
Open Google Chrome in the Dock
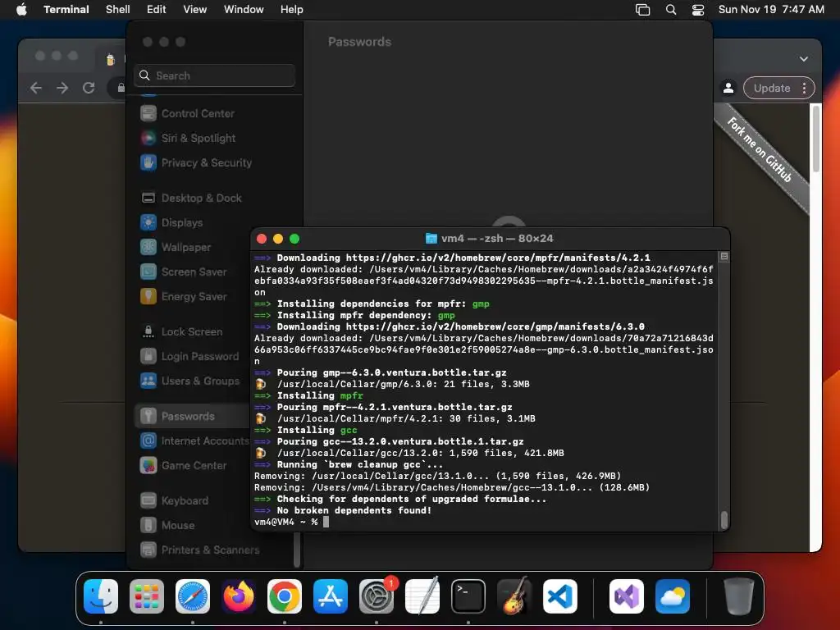(x=285, y=596)
